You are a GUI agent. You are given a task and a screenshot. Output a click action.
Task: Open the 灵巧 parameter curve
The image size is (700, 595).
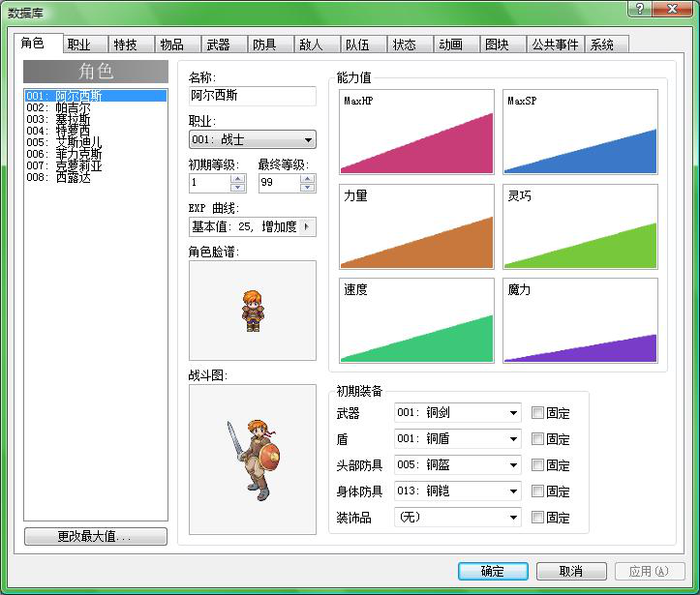point(580,226)
